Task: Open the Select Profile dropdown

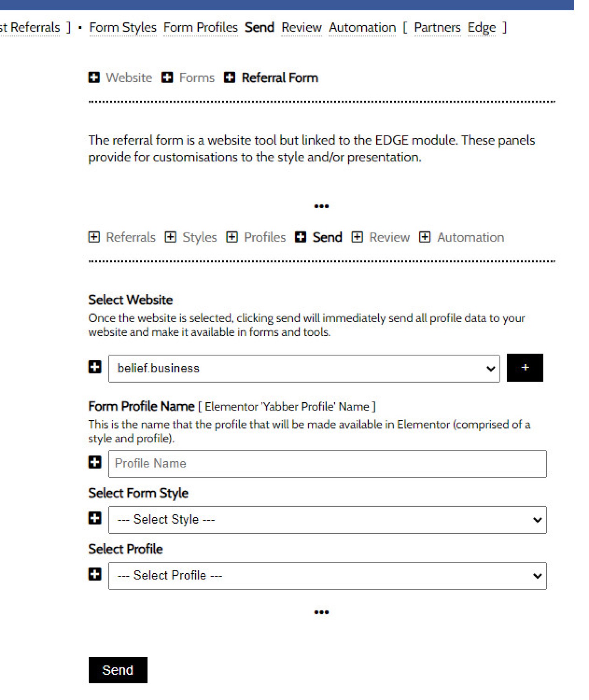Action: click(x=327, y=575)
